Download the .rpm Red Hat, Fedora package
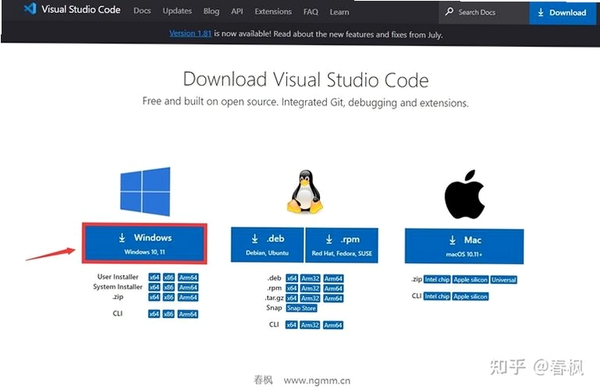 click(x=342, y=245)
